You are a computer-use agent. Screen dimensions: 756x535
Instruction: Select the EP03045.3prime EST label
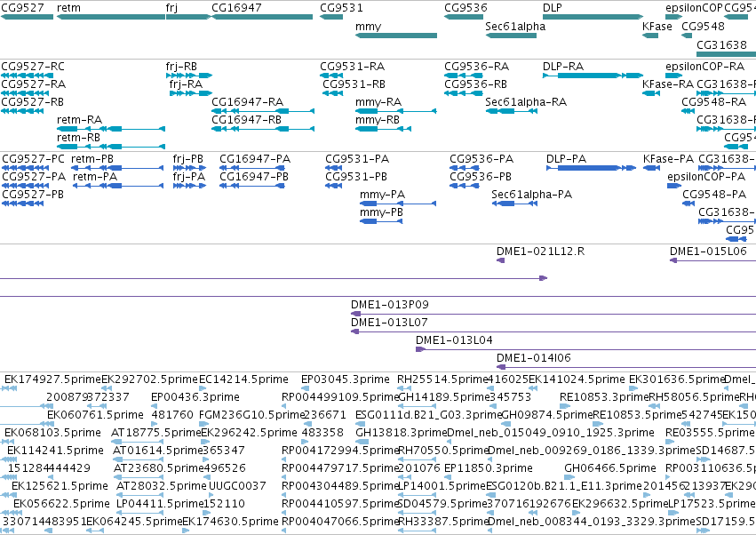coord(346,379)
